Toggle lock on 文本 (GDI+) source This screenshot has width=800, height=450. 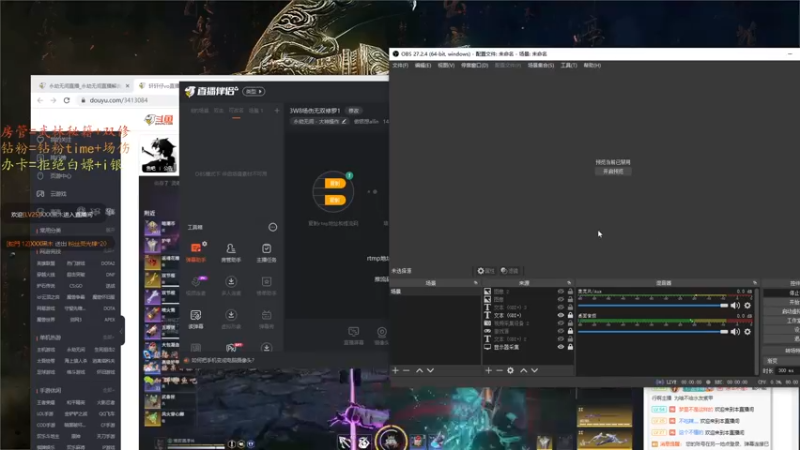click(x=570, y=315)
